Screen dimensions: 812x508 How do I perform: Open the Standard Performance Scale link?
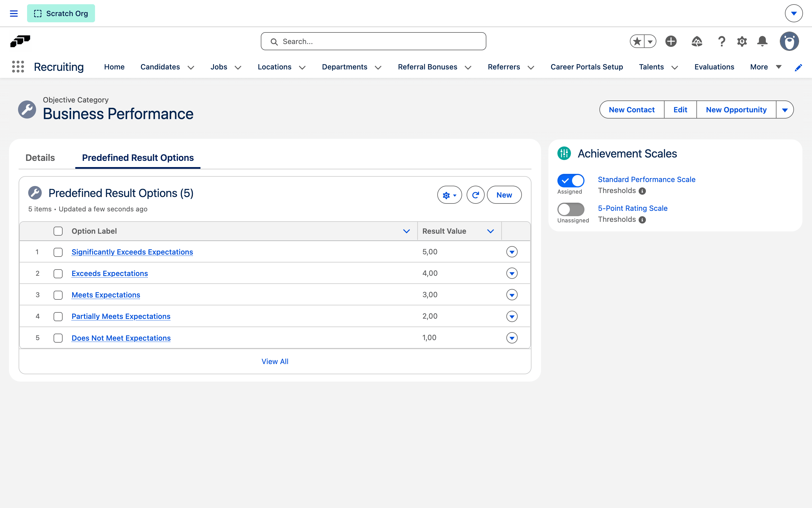point(646,179)
